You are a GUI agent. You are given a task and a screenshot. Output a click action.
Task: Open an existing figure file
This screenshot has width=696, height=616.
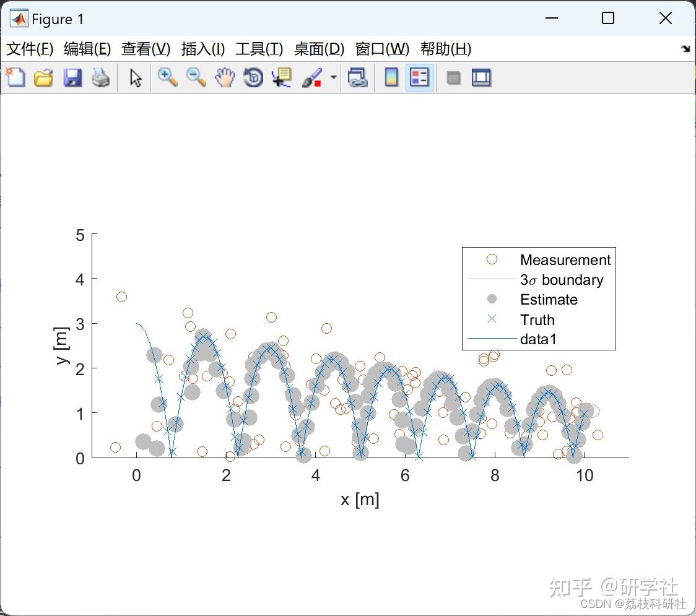[43, 77]
